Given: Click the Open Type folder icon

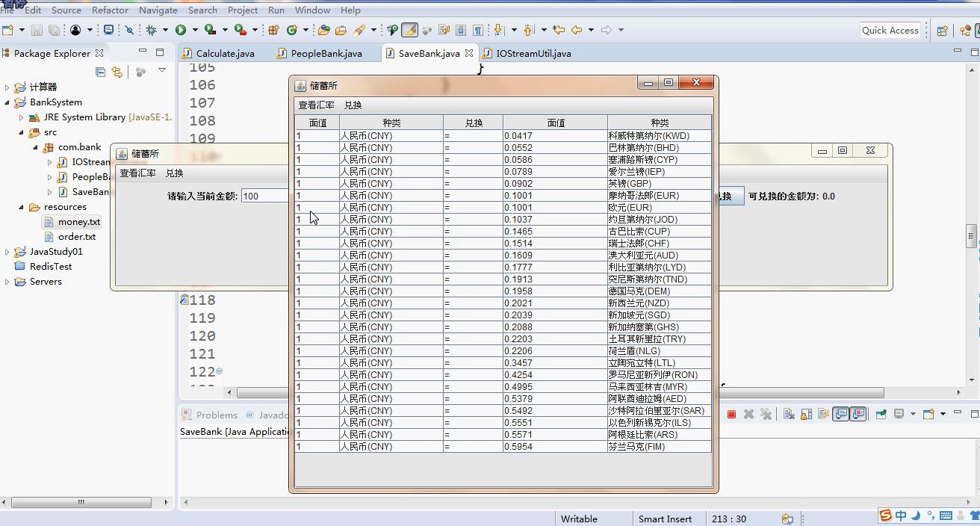Looking at the screenshot, I should (323, 30).
